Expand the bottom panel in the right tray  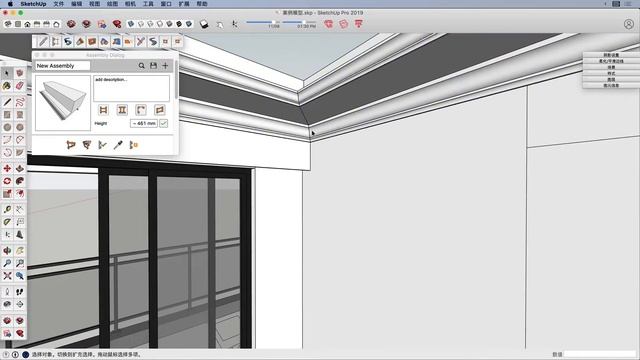pyautogui.click(x=611, y=85)
